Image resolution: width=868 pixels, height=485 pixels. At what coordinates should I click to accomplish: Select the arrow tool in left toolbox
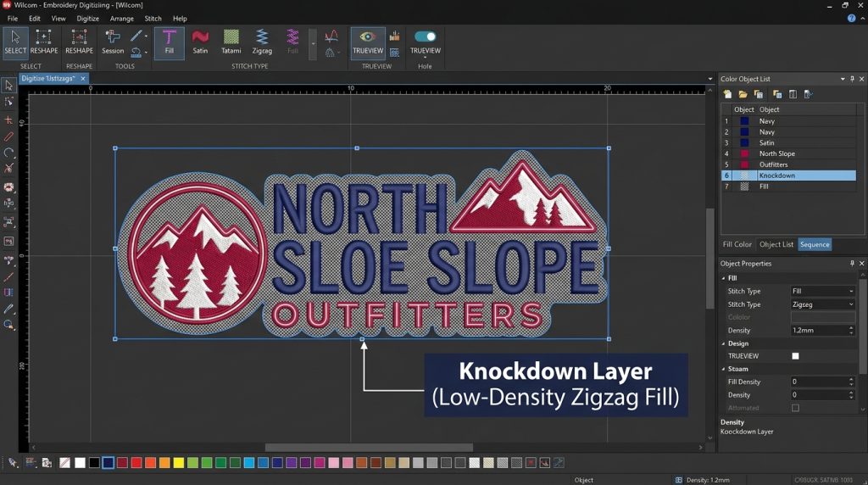[x=8, y=86]
